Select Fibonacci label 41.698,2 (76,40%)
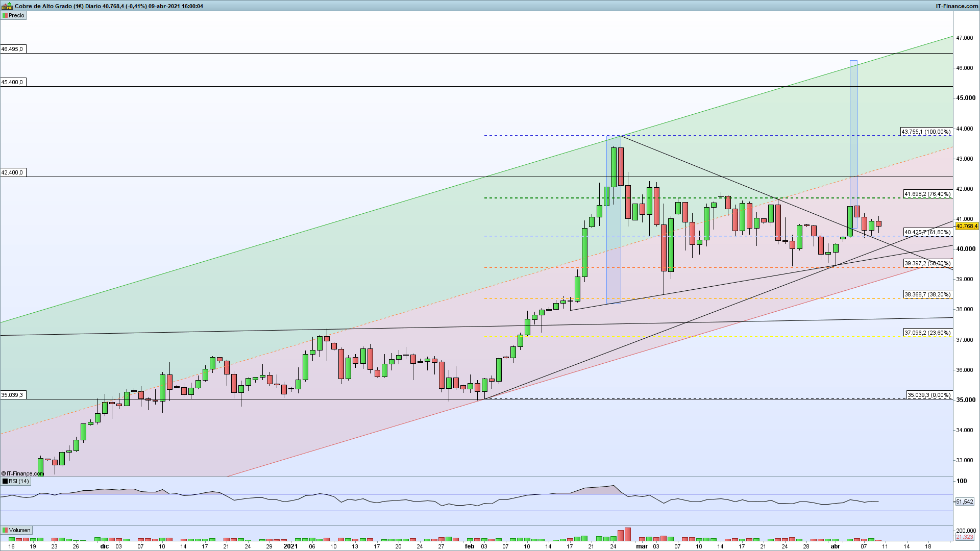 [927, 194]
